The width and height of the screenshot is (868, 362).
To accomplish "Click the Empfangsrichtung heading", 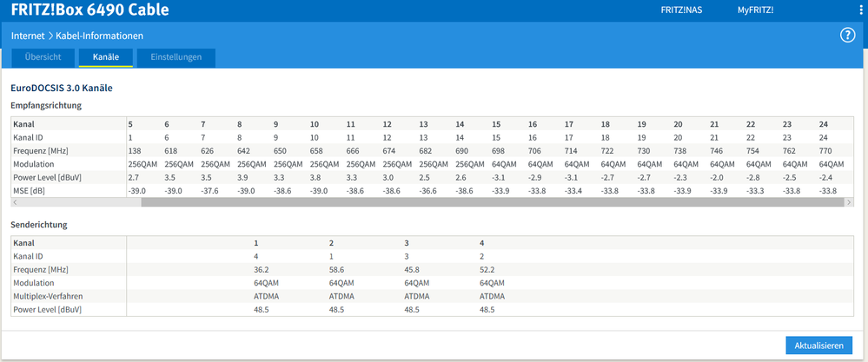I will tap(47, 105).
